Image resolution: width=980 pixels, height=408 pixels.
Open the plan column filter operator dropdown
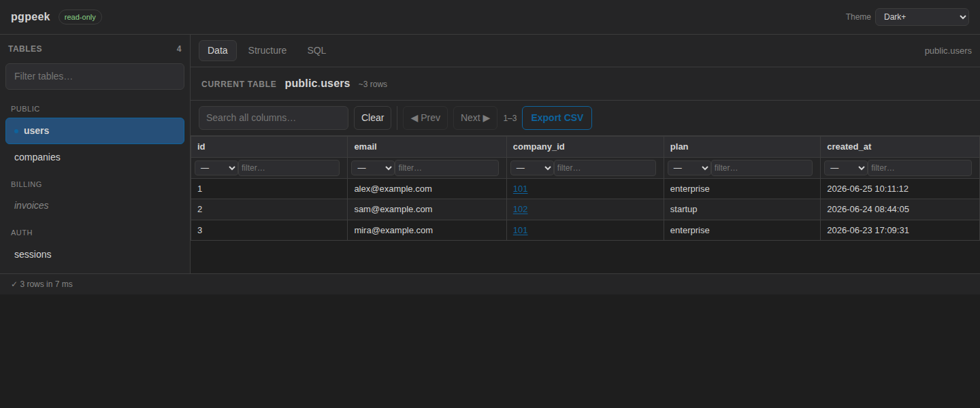(689, 168)
